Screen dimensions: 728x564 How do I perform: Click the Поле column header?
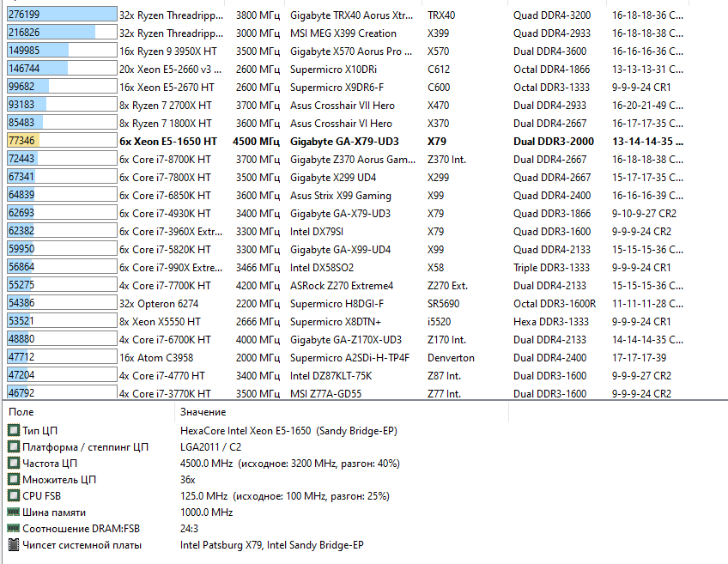21,412
